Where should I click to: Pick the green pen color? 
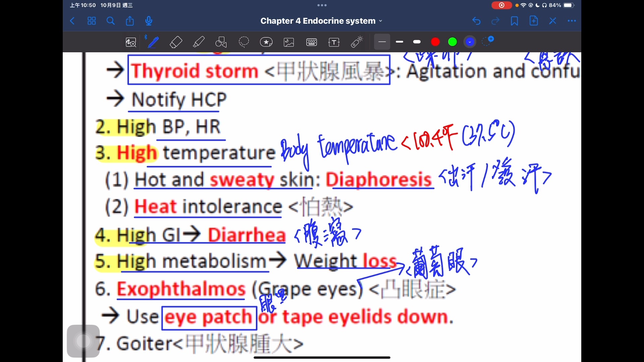(x=452, y=42)
